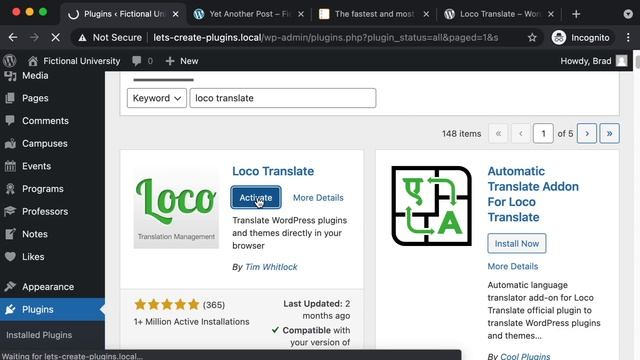This screenshot has height=360, width=640.
Task: Click the Automatic Translate Addon logo
Action: [431, 206]
